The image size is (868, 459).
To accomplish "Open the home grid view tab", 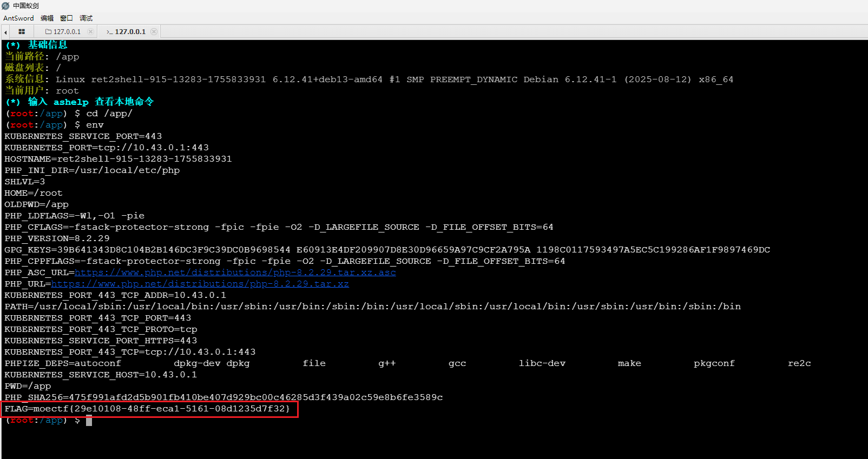I will click(22, 32).
